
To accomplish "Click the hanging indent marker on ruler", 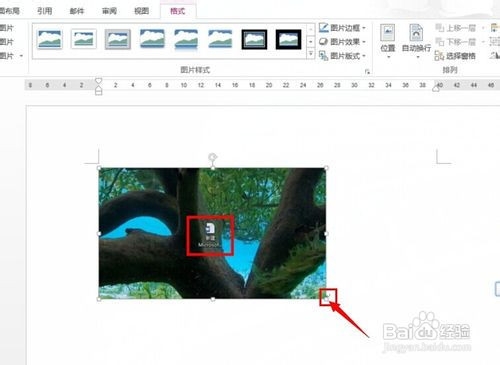I will click(98, 89).
